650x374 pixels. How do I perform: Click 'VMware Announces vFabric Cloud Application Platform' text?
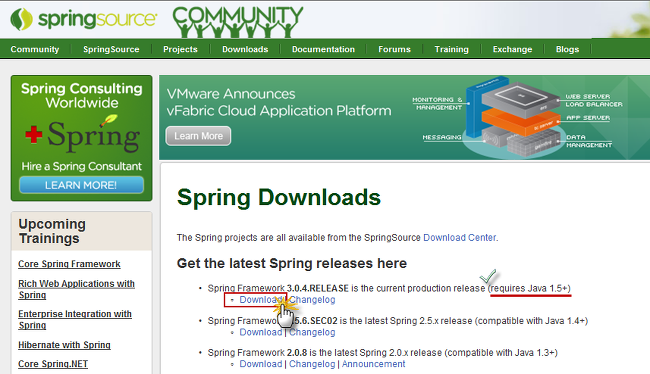click(279, 102)
